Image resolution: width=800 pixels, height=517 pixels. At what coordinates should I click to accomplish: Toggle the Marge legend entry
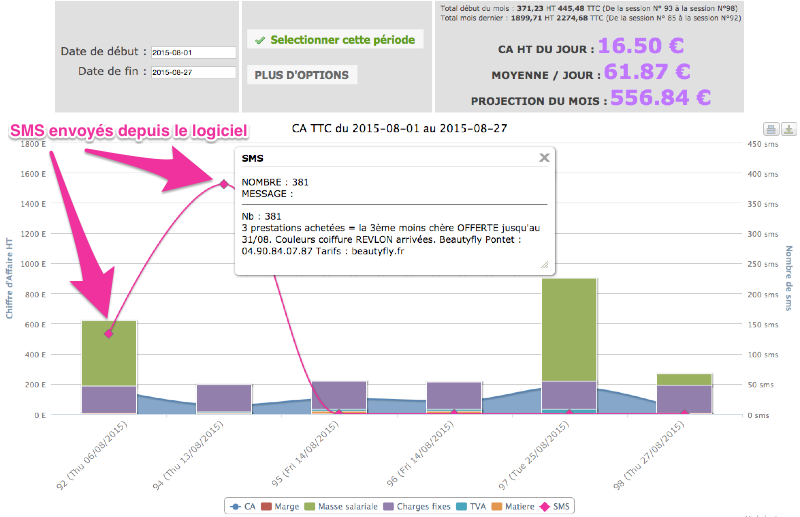click(x=281, y=506)
